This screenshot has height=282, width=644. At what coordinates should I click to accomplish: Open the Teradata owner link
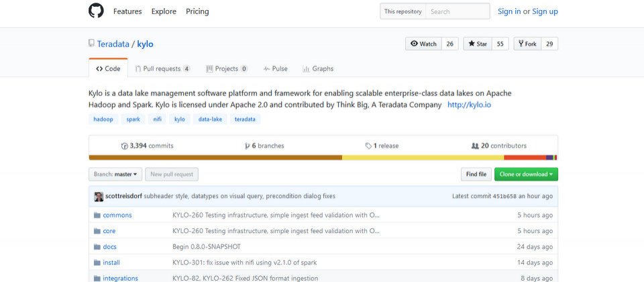pyautogui.click(x=113, y=44)
